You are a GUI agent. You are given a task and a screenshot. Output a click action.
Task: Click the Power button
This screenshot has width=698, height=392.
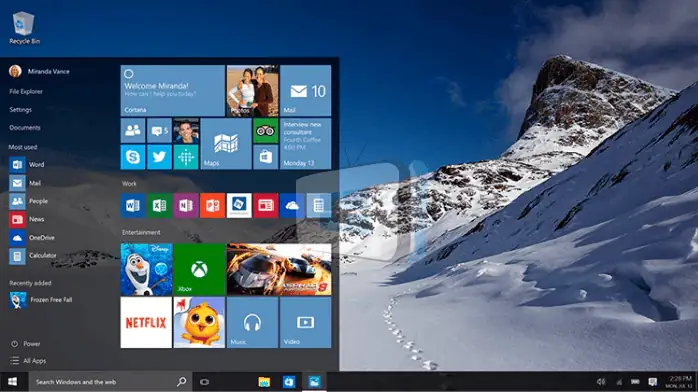[25, 344]
